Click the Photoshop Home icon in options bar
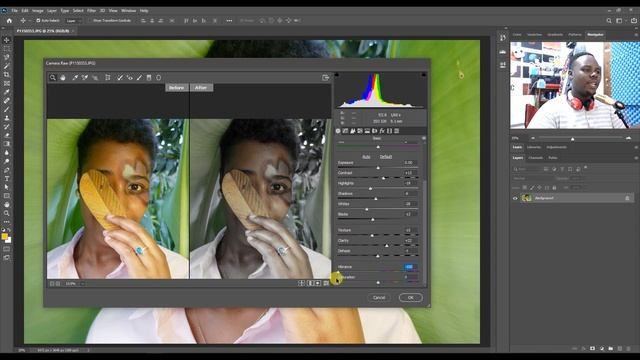This screenshot has height=360, width=640. click(9, 20)
